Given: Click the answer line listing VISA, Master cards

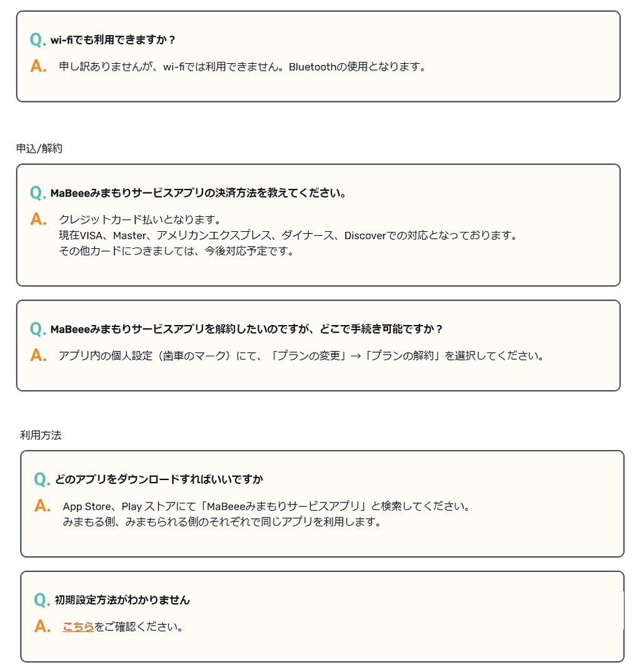Looking at the screenshot, I should tap(288, 235).
